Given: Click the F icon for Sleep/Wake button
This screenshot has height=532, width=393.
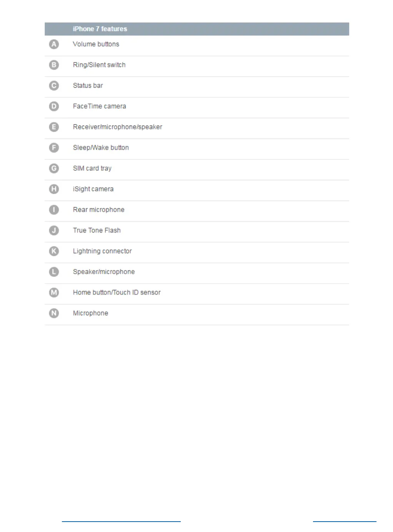Looking at the screenshot, I should 54,148.
